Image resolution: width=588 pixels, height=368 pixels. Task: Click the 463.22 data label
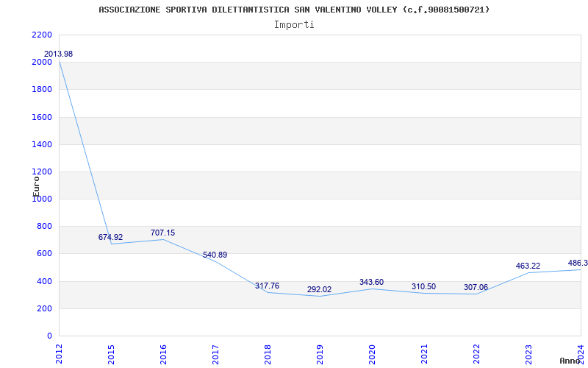pyautogui.click(x=528, y=266)
